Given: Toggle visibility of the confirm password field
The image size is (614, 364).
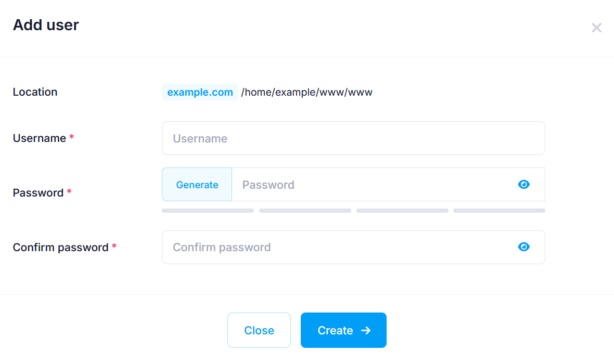Looking at the screenshot, I should point(523,247).
